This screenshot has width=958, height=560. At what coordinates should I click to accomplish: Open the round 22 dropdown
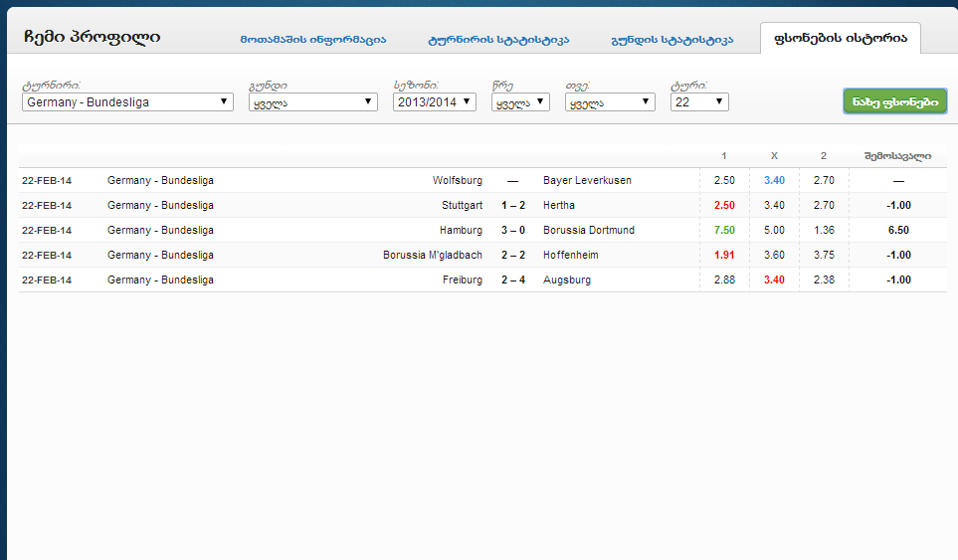point(699,101)
